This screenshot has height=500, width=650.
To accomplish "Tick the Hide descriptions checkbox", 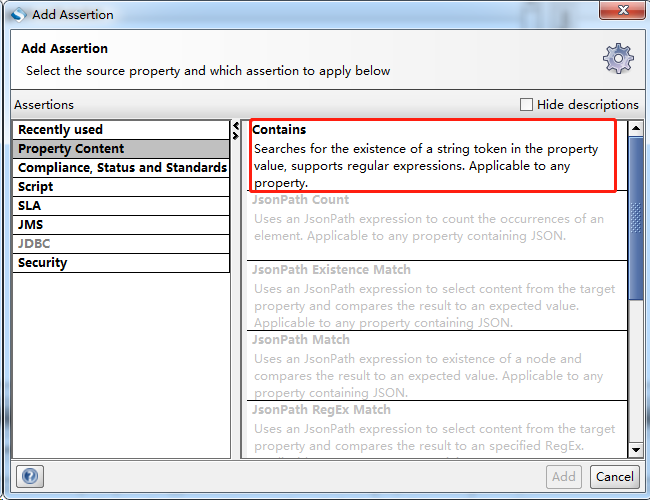I will pyautogui.click(x=526, y=104).
